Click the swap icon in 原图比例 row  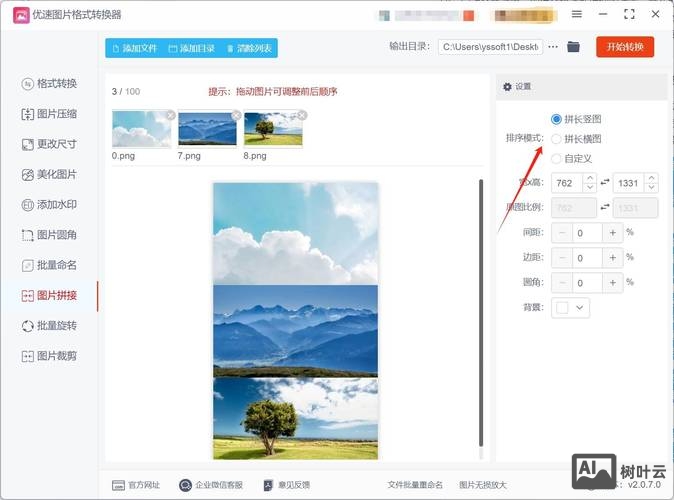(605, 207)
